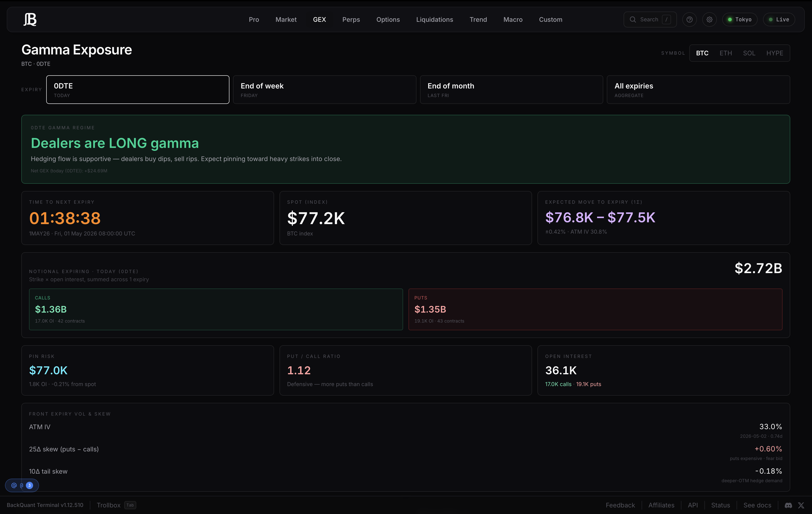Viewport: 812px width, 514px height.
Task: Click the PUTS $1.35B notional card
Action: [595, 309]
